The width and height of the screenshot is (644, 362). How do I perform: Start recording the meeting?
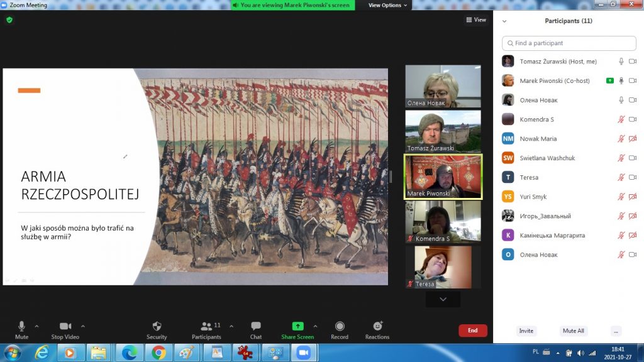point(340,330)
